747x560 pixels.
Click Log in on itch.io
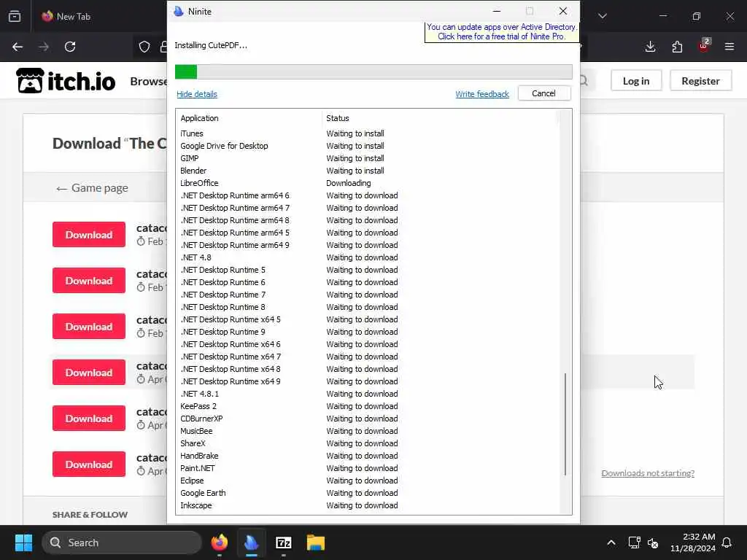click(x=636, y=81)
